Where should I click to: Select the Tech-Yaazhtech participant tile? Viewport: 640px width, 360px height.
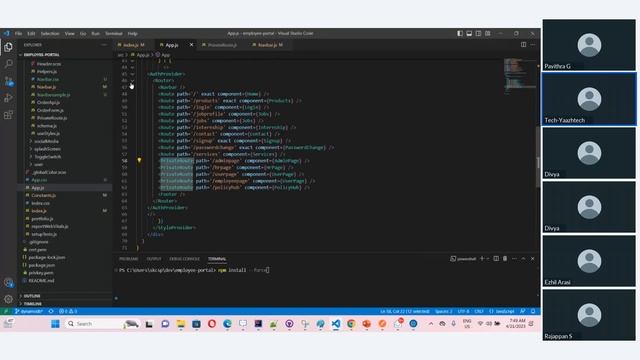pyautogui.click(x=589, y=99)
